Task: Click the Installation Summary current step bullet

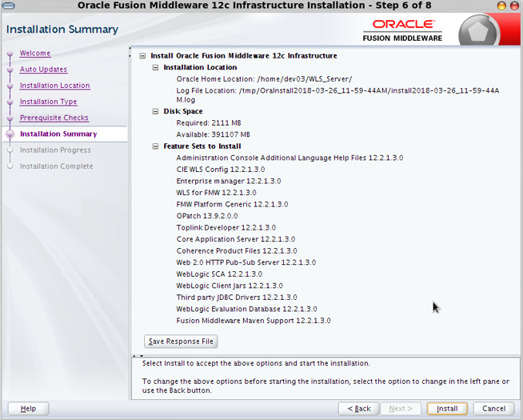Action: pos(10,134)
